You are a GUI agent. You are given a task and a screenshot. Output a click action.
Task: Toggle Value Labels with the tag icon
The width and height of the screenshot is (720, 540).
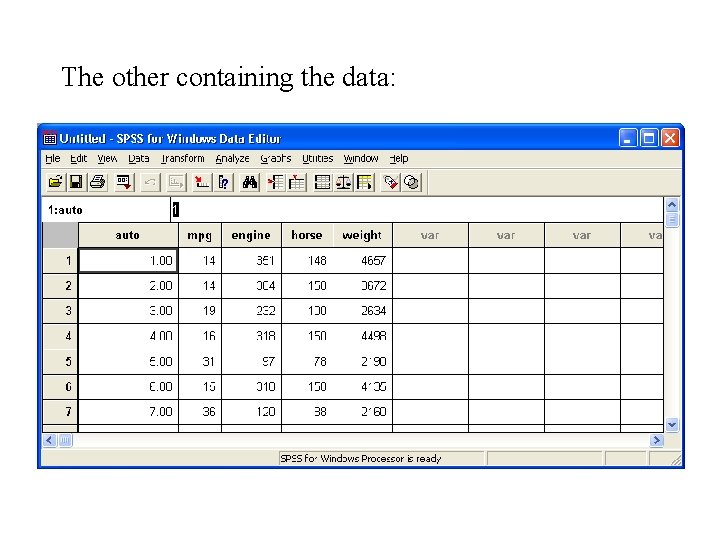(x=390, y=182)
